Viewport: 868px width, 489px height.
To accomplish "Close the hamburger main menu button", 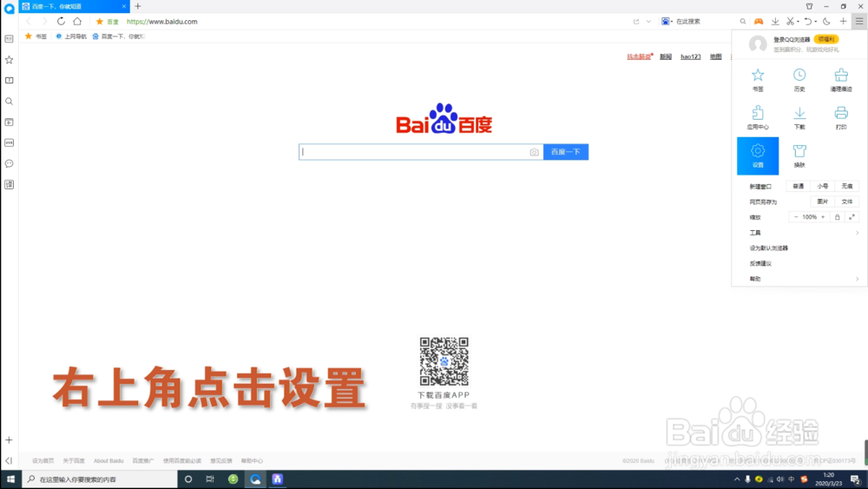I will pos(858,21).
